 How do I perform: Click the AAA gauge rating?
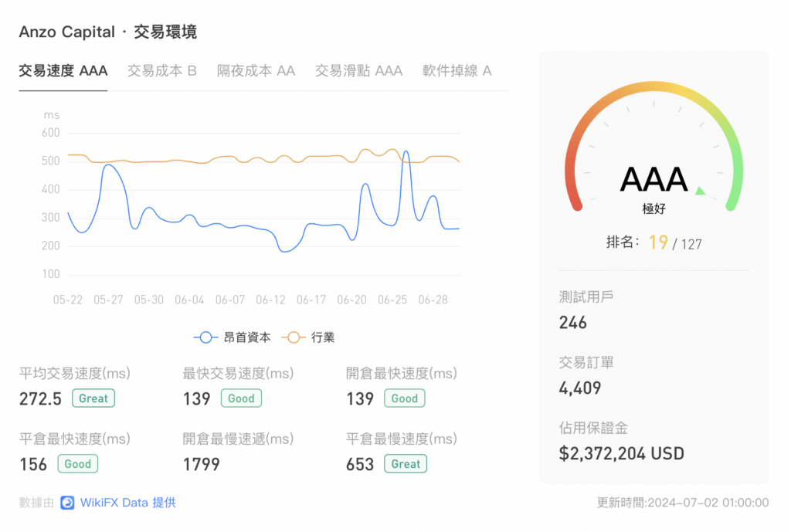pos(654,179)
